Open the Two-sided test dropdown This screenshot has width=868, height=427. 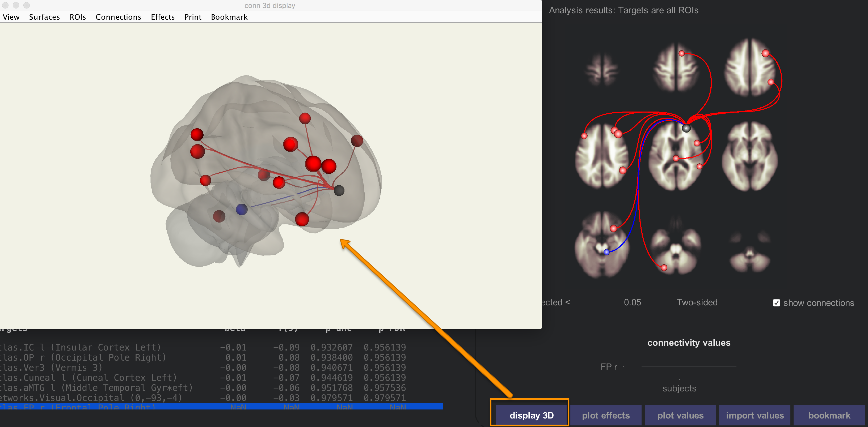(697, 302)
